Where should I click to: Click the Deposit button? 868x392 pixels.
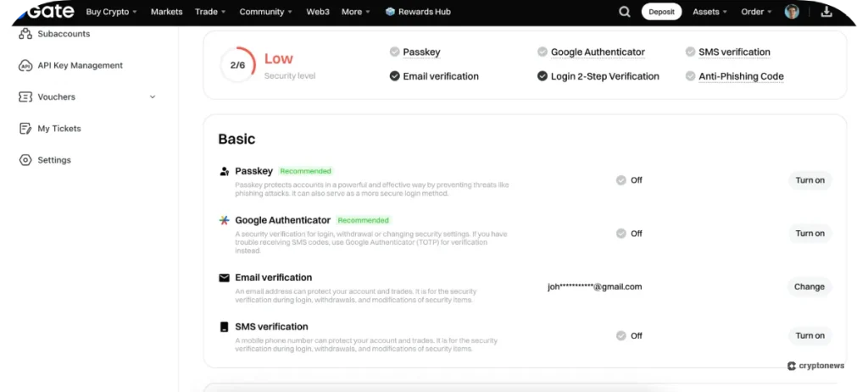coord(661,12)
